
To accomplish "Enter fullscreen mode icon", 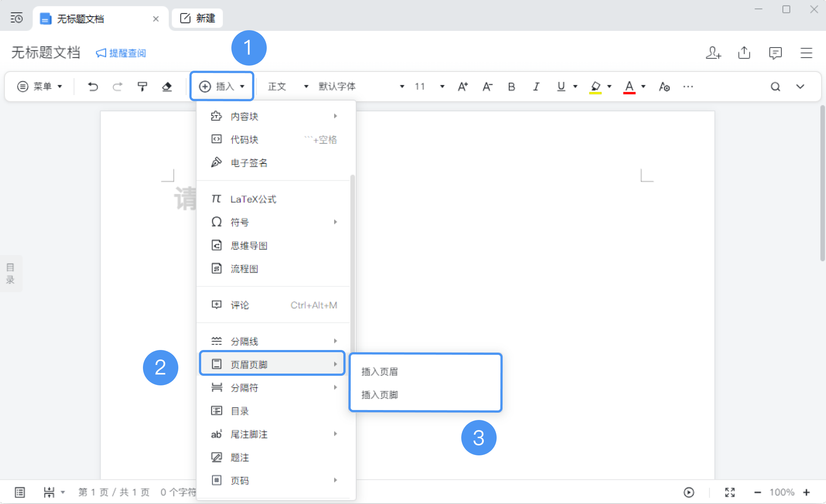I will [730, 492].
